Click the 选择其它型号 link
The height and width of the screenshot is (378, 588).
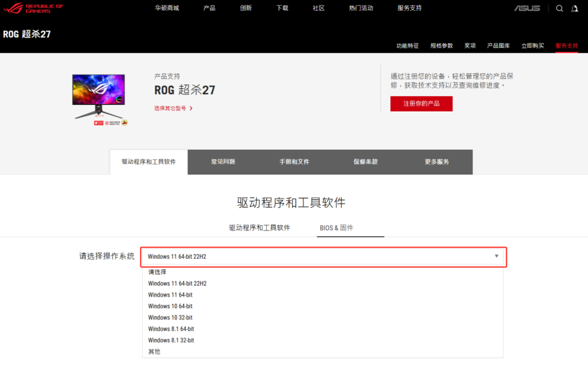click(170, 108)
